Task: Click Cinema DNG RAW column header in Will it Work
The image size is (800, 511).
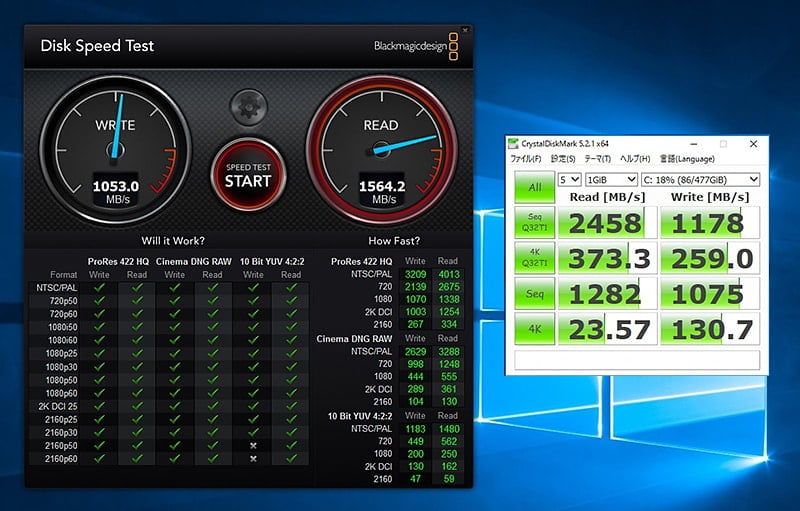Action: pos(193,262)
